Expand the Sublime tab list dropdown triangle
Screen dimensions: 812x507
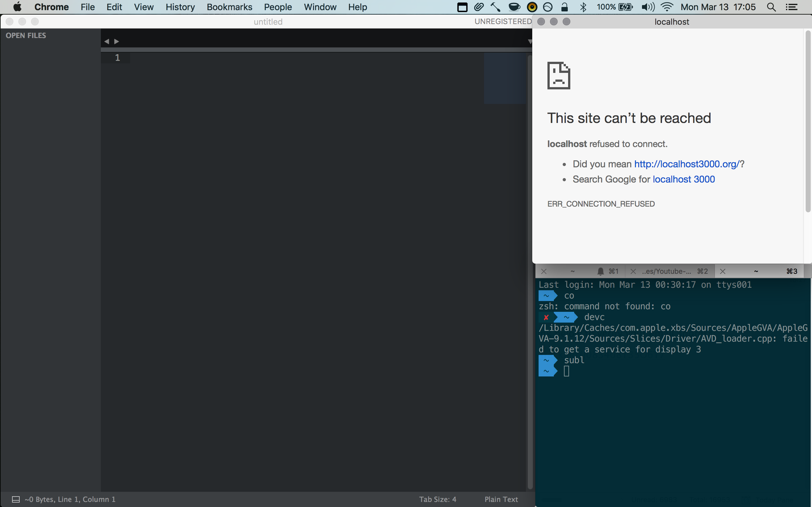pyautogui.click(x=529, y=42)
